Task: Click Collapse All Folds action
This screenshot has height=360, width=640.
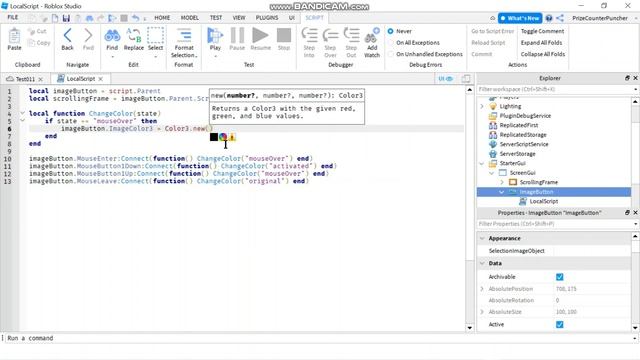Action: click(x=543, y=54)
